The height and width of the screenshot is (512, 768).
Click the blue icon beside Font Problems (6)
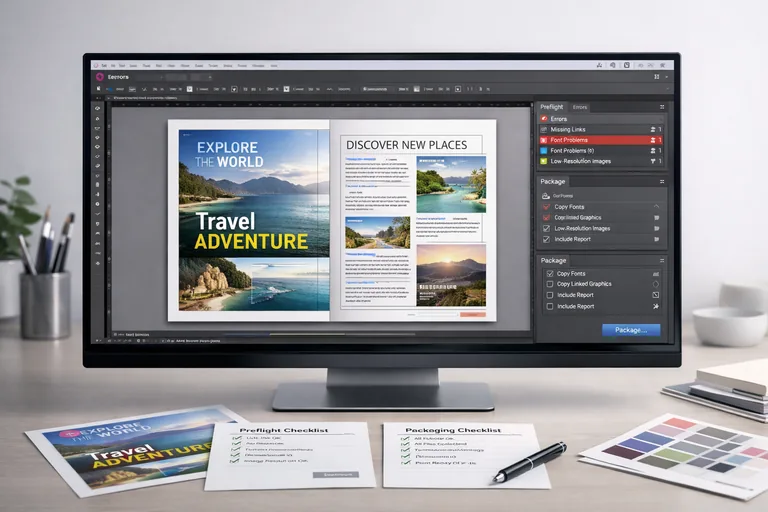(544, 150)
